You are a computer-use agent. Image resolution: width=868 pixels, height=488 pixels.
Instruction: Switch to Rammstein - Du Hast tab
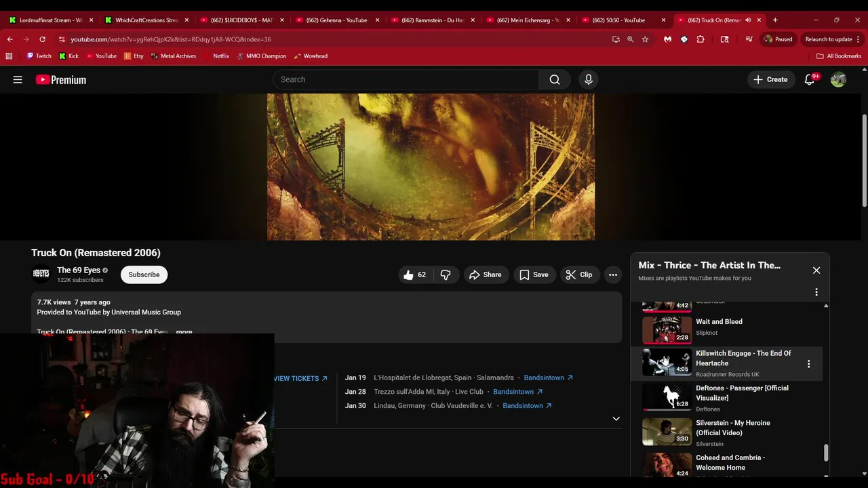[432, 20]
